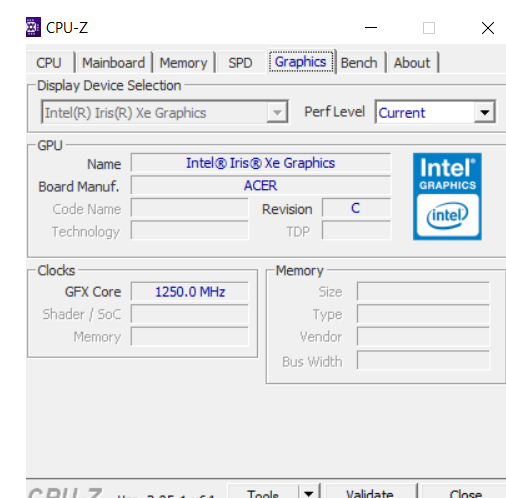Open the display device selection dropdown
The image size is (506, 498).
(165, 112)
